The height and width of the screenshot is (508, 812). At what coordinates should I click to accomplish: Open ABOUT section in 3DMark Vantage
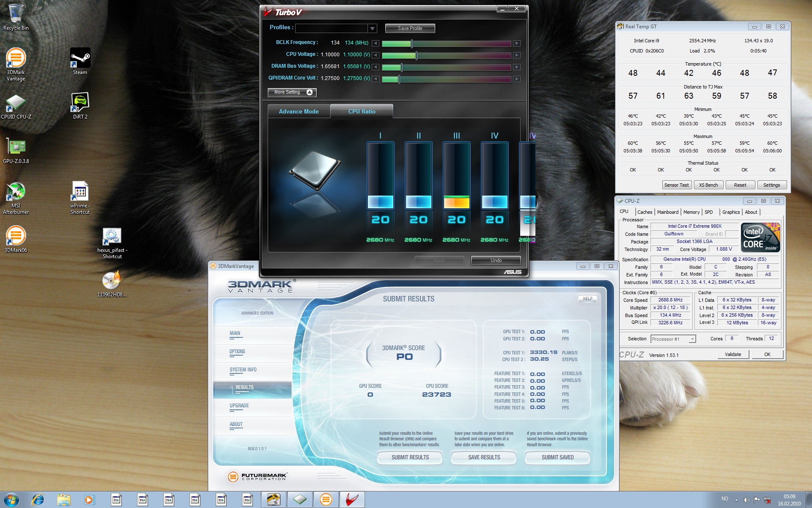point(252,425)
